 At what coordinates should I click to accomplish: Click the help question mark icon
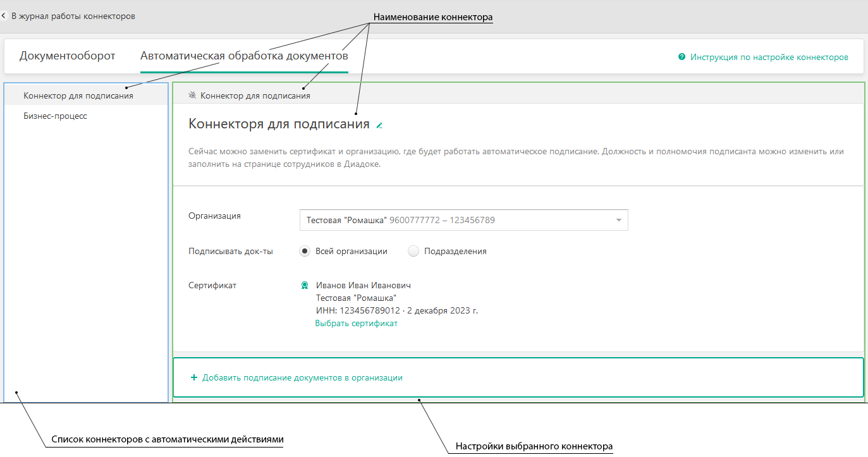click(x=682, y=57)
